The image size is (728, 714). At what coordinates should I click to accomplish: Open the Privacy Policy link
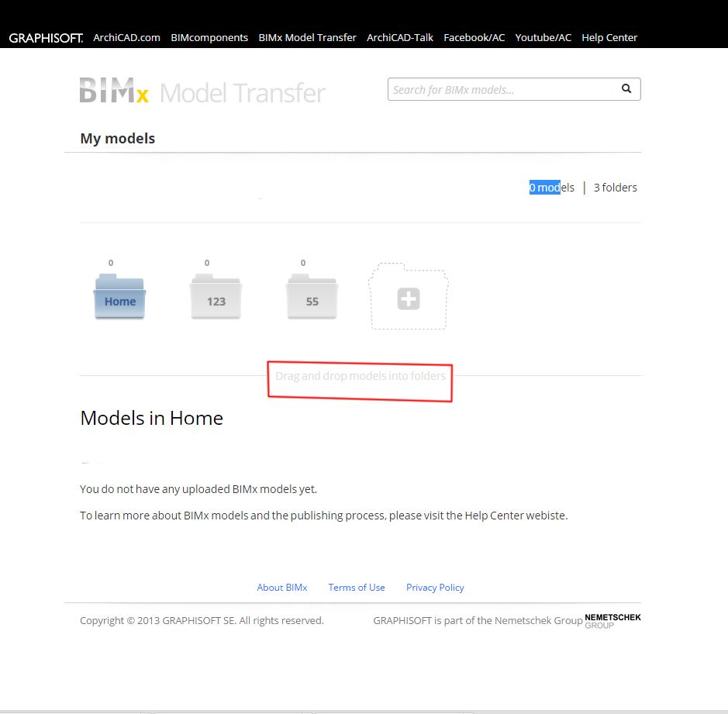coord(435,588)
